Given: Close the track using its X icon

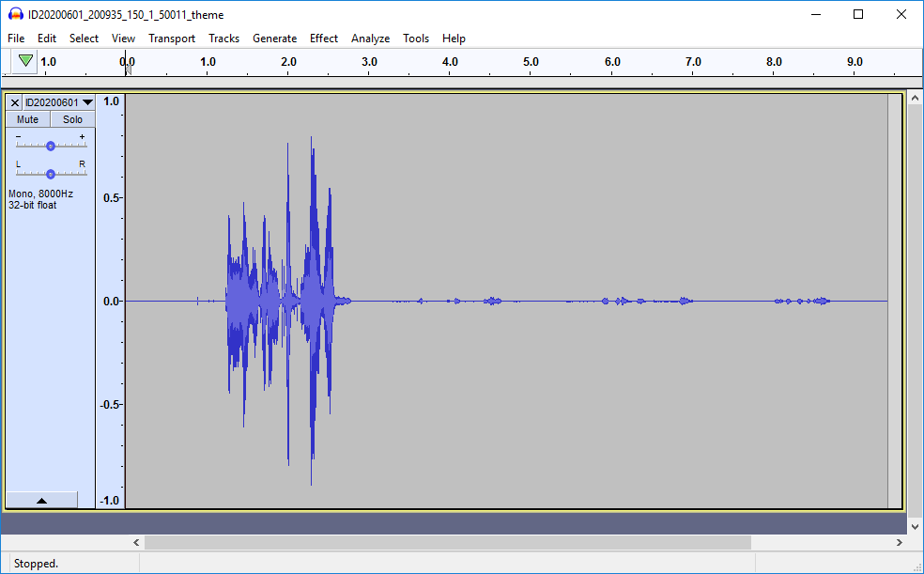Looking at the screenshot, I should pos(15,102).
